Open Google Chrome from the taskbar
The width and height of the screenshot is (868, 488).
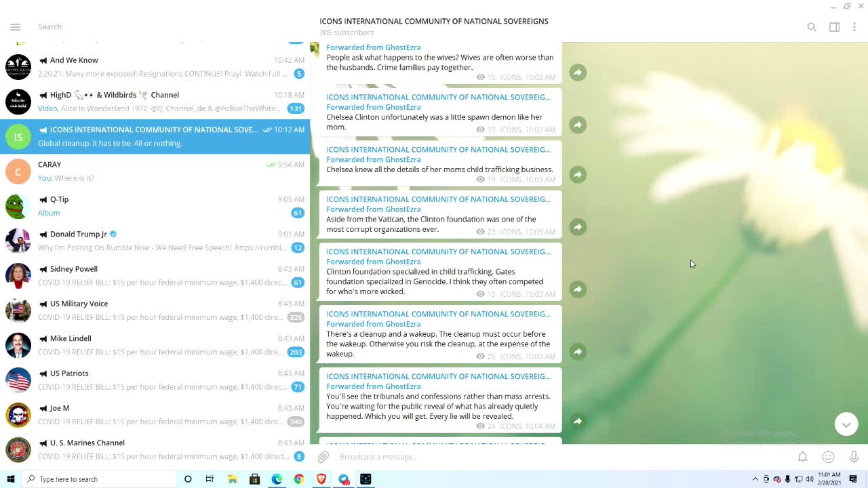299,479
